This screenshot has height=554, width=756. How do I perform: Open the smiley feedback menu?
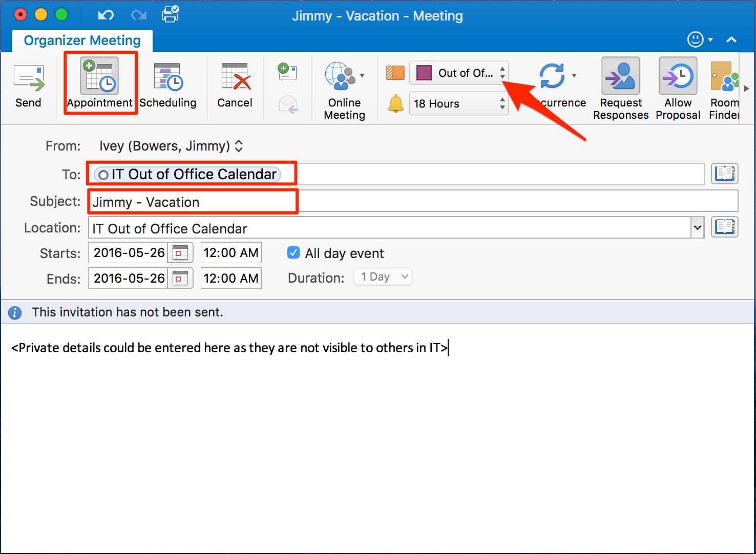699,39
